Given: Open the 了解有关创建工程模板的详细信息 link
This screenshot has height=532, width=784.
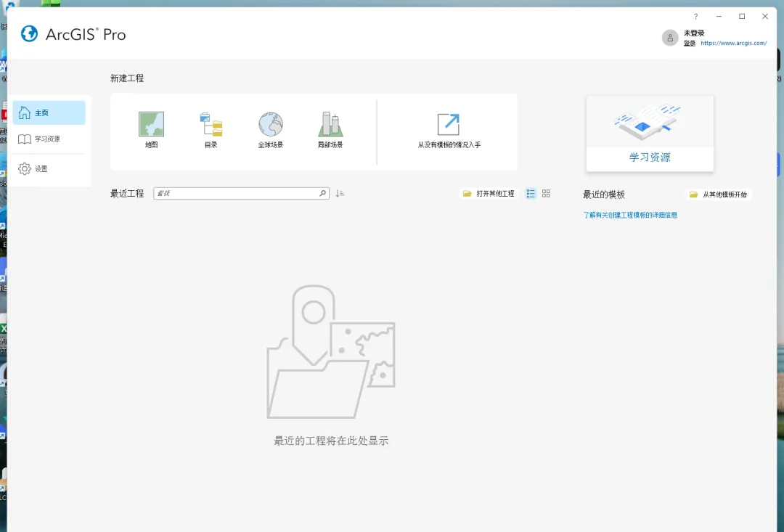Looking at the screenshot, I should pyautogui.click(x=630, y=215).
